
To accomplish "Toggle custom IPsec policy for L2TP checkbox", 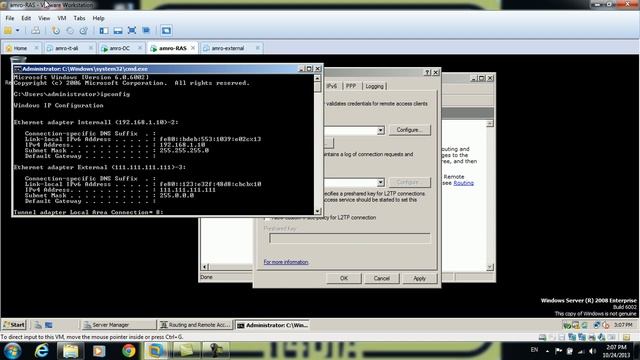I will point(267,218).
